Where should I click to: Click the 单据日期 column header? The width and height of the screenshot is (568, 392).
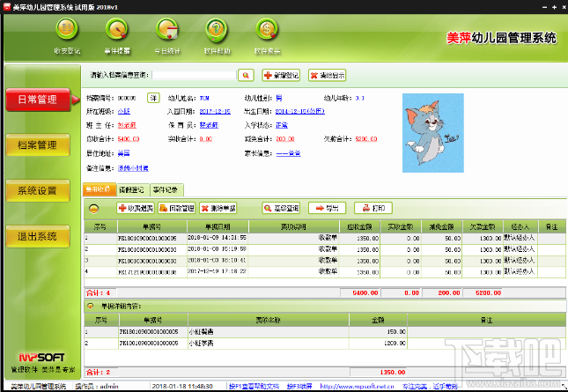218,226
